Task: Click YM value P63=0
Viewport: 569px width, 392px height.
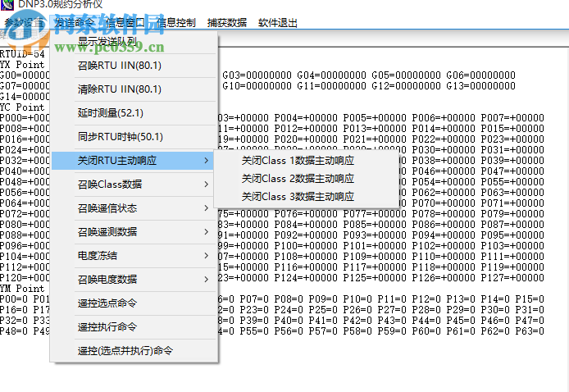Action: coord(530,331)
